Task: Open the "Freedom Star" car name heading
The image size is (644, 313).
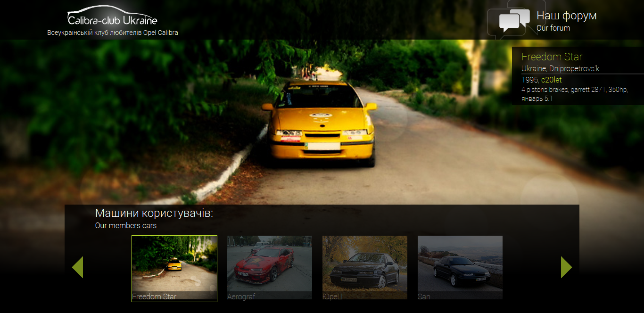Action: pos(552,57)
